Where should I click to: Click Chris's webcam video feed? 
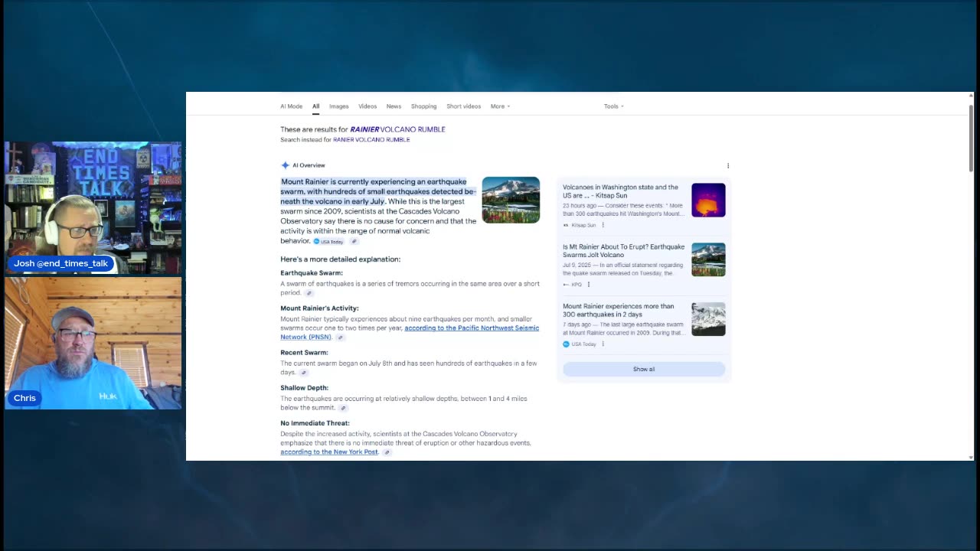tap(93, 343)
